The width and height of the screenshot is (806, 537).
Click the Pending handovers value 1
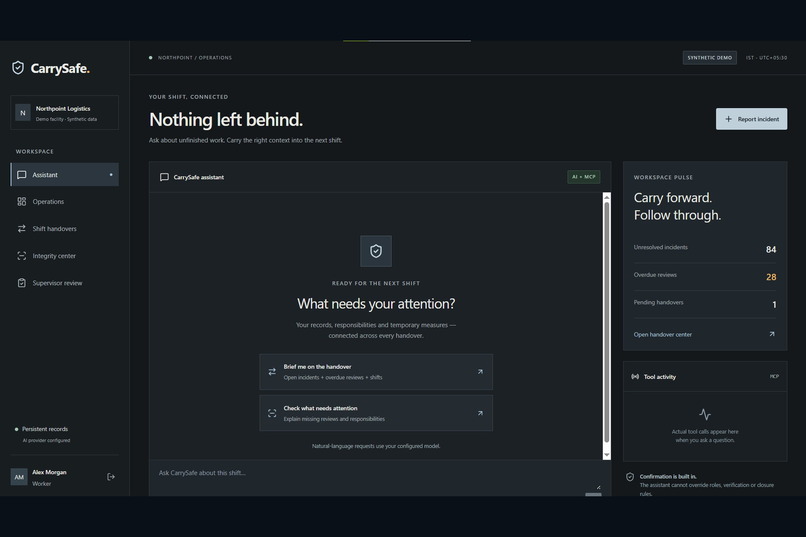[x=774, y=305]
